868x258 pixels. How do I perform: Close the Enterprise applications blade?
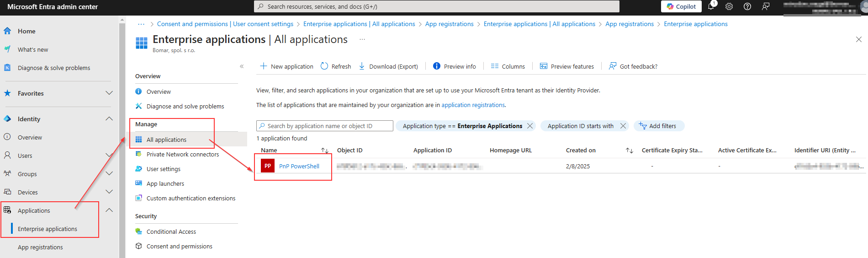pos(858,39)
